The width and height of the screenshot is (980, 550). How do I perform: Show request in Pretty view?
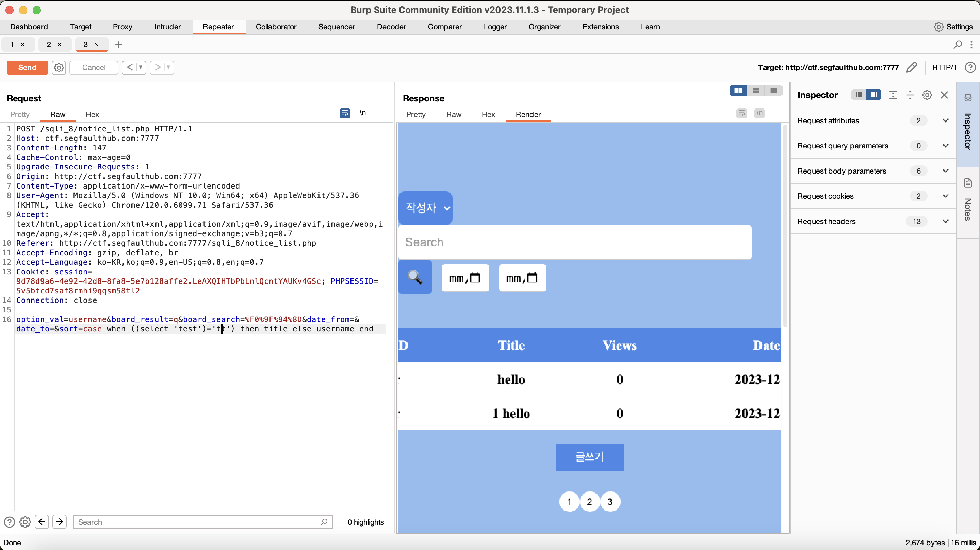point(20,114)
